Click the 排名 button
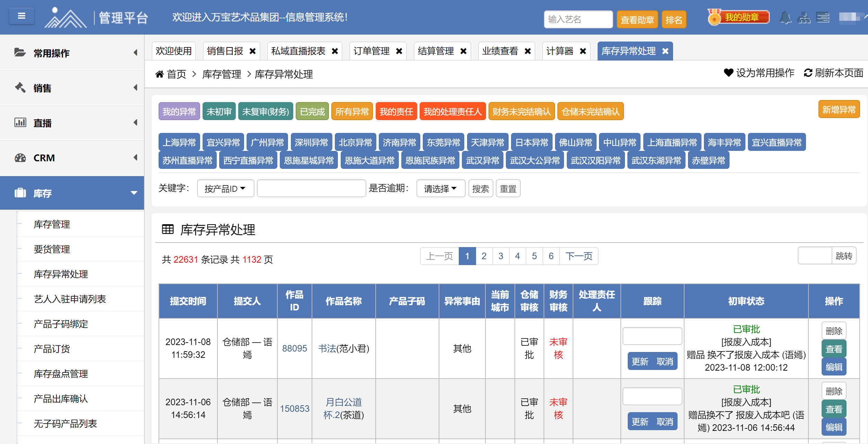 tap(674, 19)
